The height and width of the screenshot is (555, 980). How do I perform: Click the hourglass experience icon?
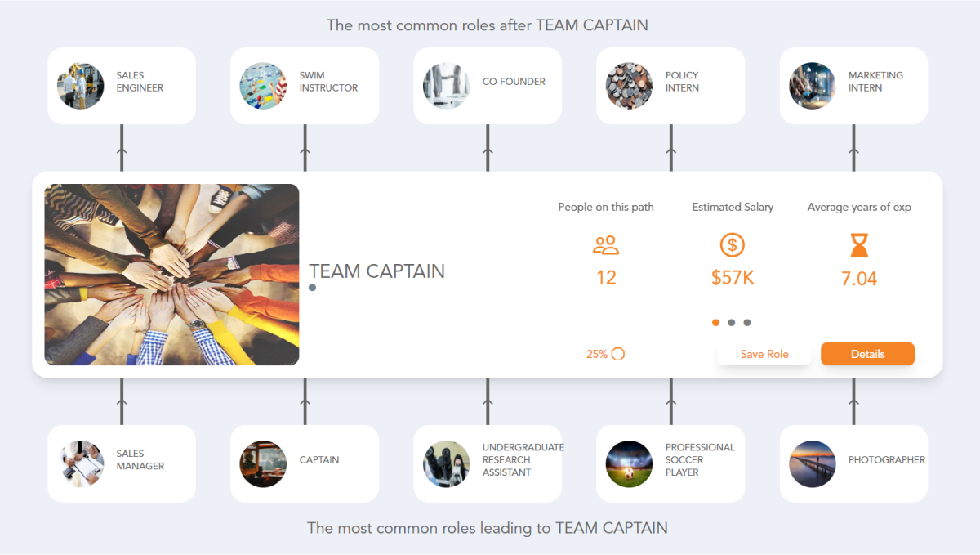858,245
